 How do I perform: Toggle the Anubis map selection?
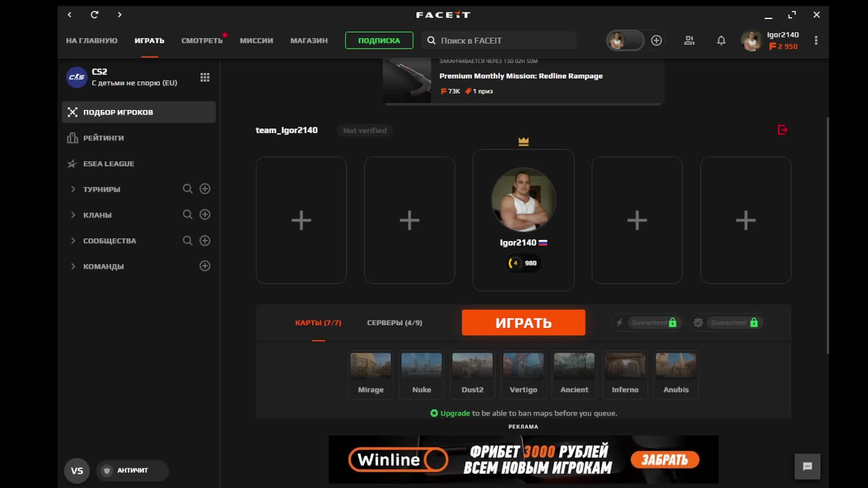676,374
